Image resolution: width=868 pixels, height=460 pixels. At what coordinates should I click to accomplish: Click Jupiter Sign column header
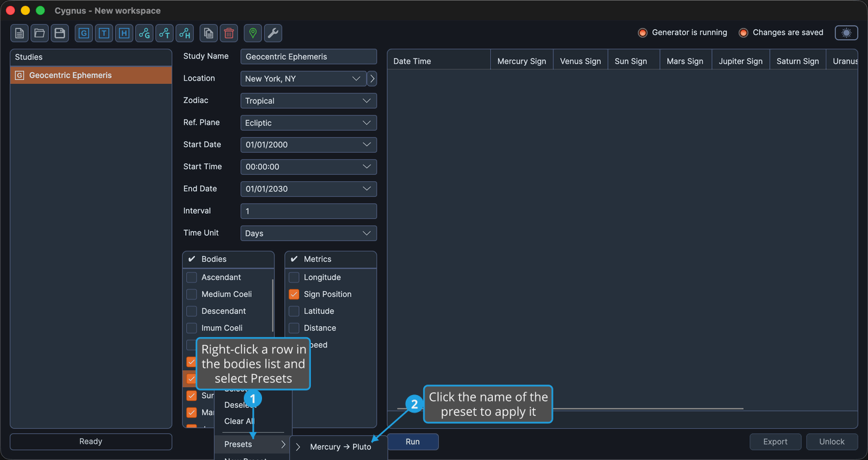pyautogui.click(x=741, y=61)
